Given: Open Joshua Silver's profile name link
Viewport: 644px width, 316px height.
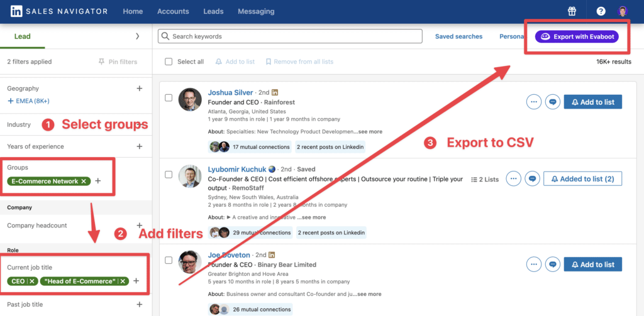Looking at the screenshot, I should click(230, 93).
